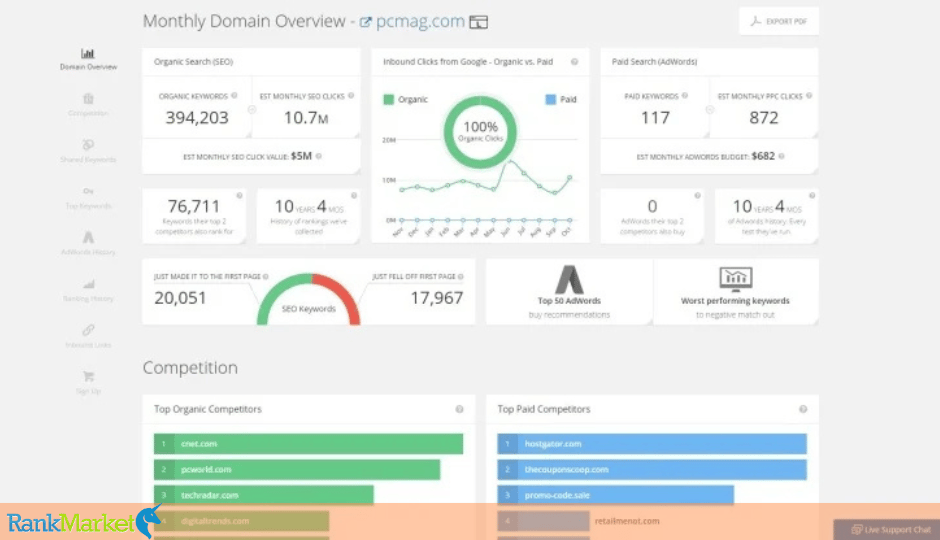Viewport: 940px width, 540px height.
Task: Click help icon for Top Paid Competitors
Action: [803, 409]
